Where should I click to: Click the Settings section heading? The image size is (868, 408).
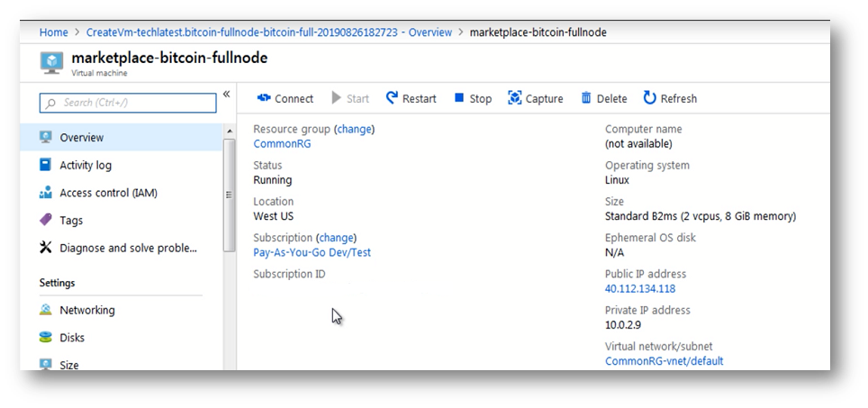tap(57, 282)
